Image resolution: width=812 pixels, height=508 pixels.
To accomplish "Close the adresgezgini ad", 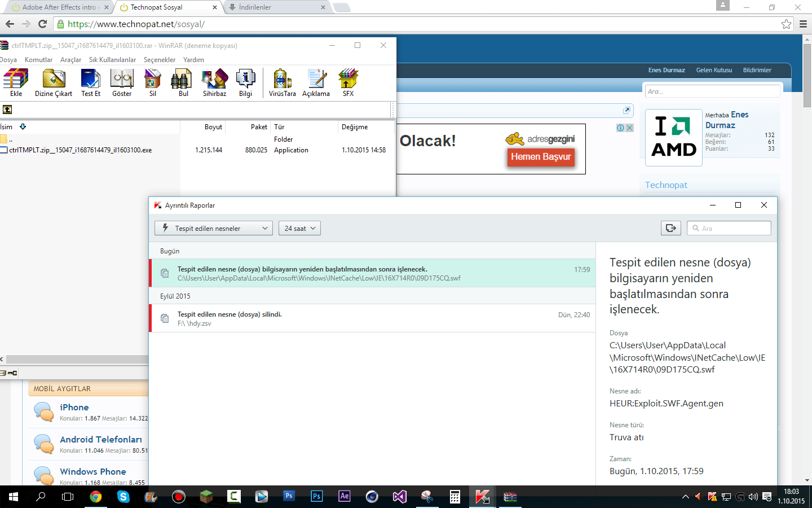I will 630,128.
